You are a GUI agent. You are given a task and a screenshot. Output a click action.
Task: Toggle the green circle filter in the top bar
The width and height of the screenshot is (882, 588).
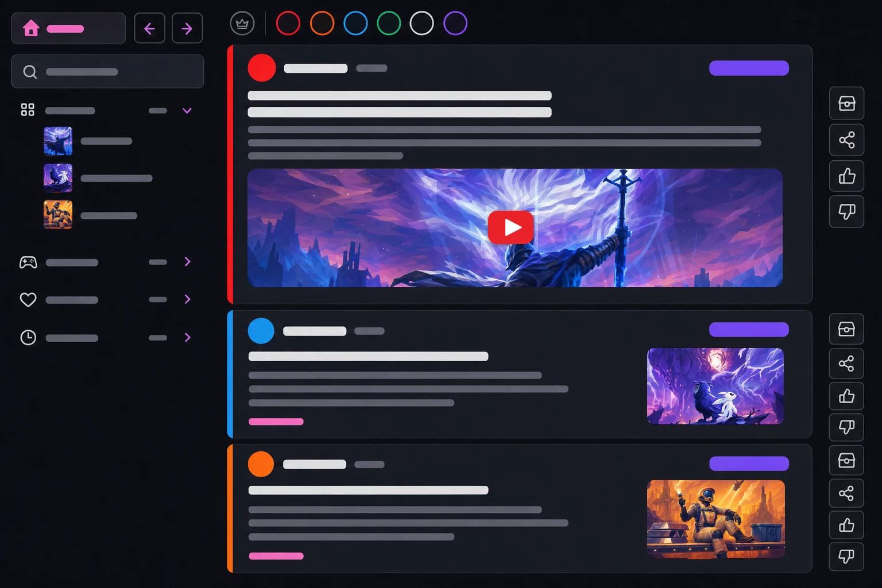coord(389,24)
